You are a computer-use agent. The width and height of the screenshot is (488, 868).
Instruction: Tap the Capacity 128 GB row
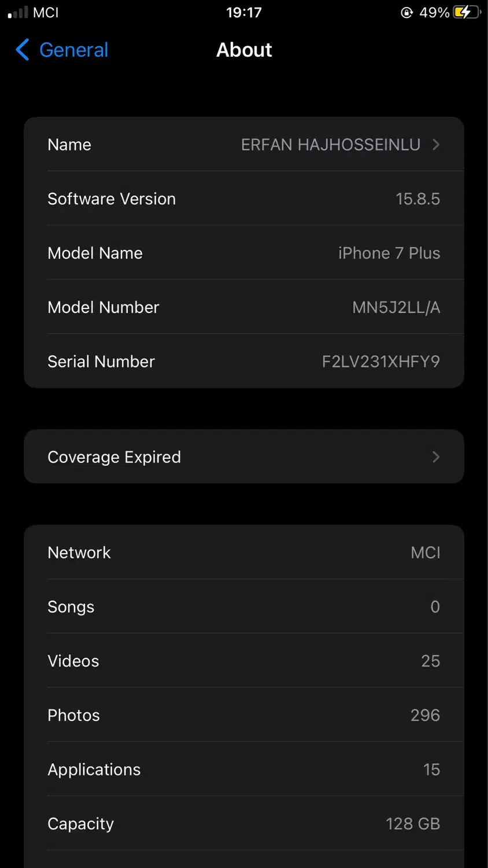coord(243,823)
